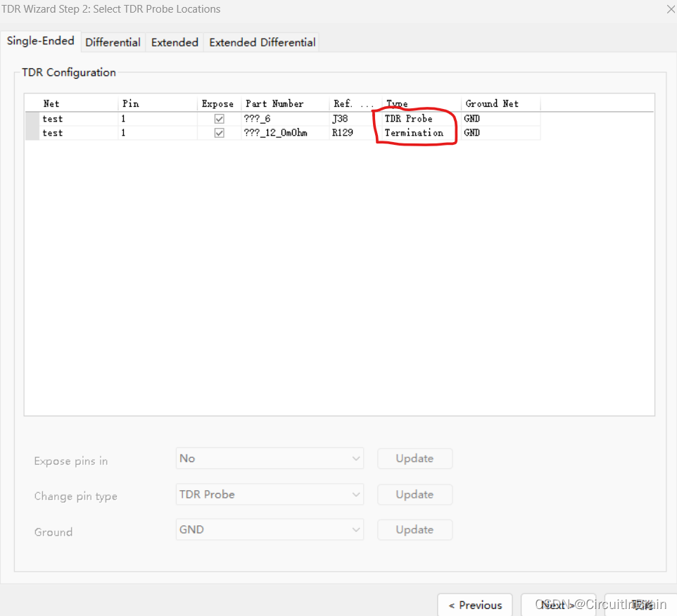
Task: Click Update button for Expose pins
Action: click(415, 458)
